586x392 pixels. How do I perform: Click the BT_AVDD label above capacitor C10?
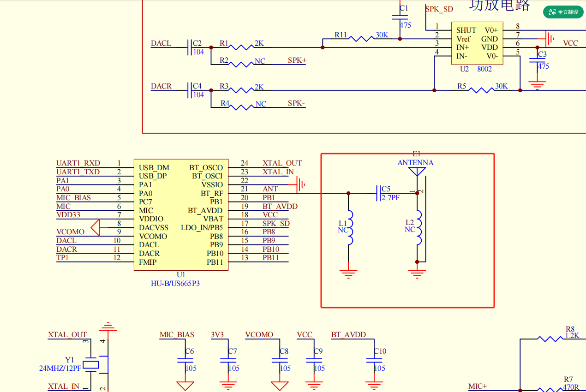pos(348,335)
